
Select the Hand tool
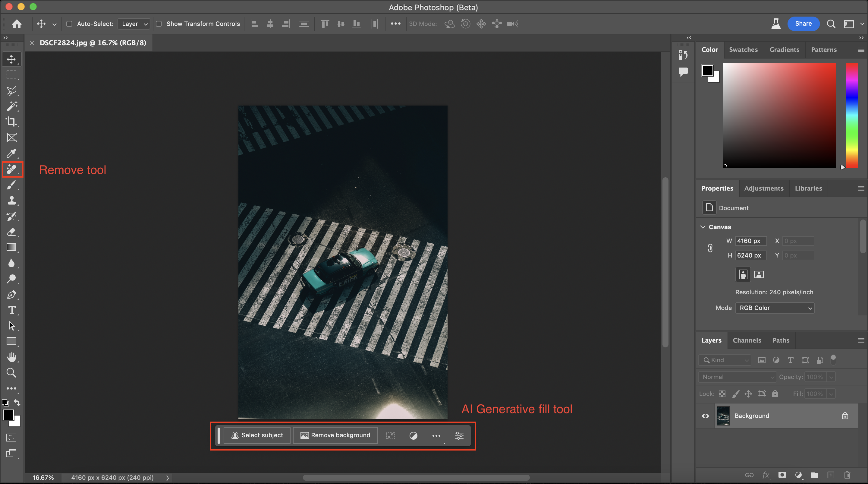tap(11, 357)
